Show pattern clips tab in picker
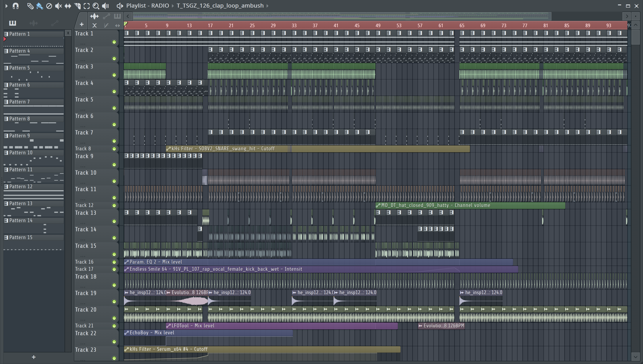 coord(13,23)
